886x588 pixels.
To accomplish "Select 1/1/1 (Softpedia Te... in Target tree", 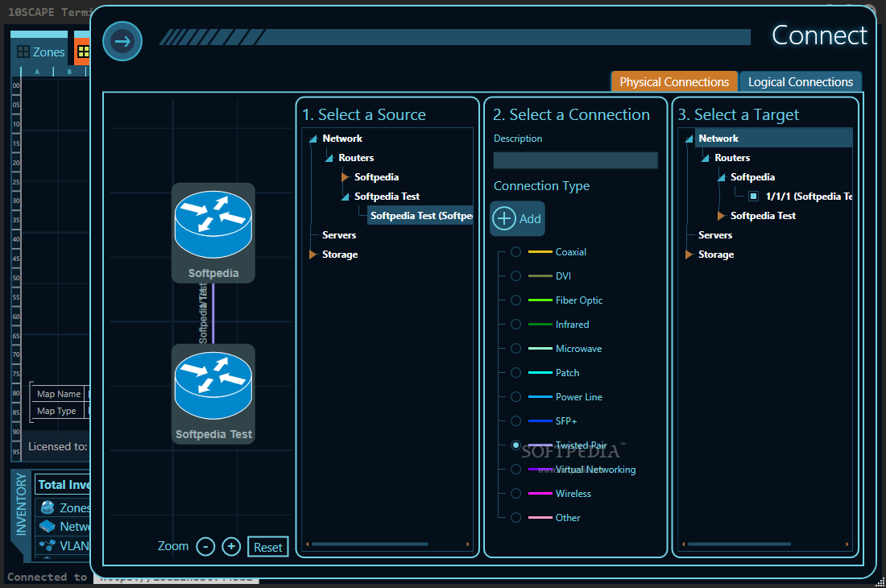I will [809, 196].
